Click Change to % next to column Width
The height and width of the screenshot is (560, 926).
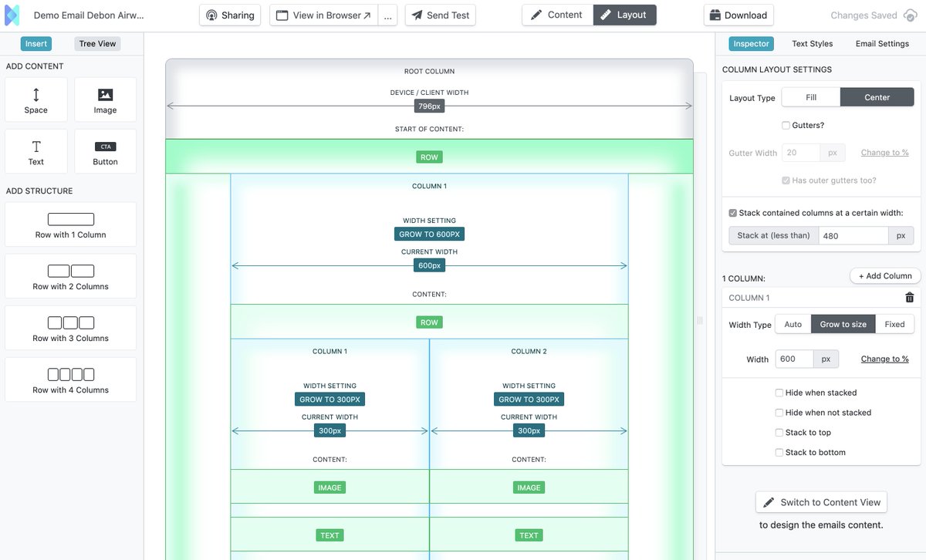[x=884, y=359]
